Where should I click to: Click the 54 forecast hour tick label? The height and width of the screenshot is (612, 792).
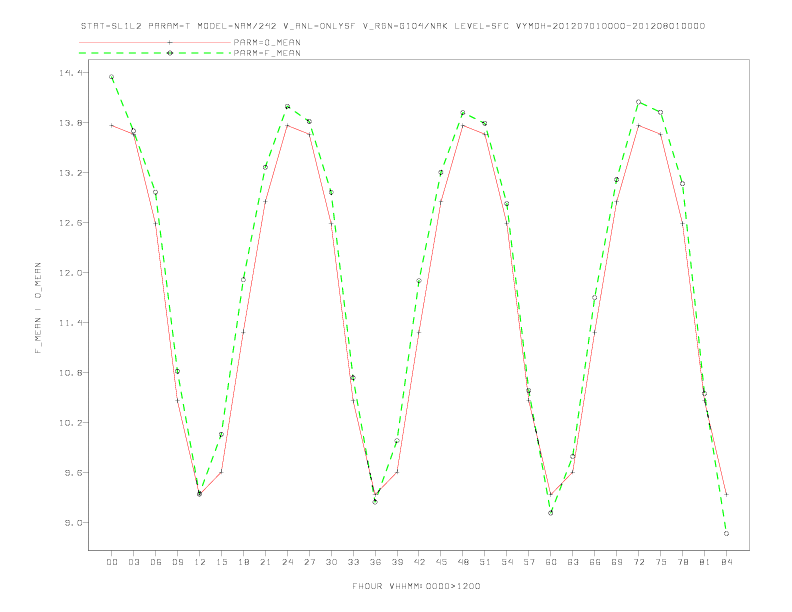pyautogui.click(x=507, y=562)
